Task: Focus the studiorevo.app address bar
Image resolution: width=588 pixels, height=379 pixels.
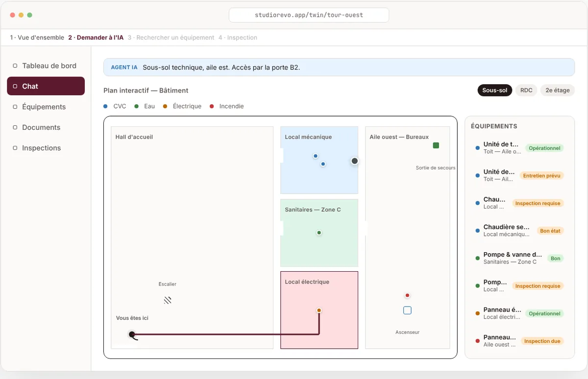Action: click(309, 15)
